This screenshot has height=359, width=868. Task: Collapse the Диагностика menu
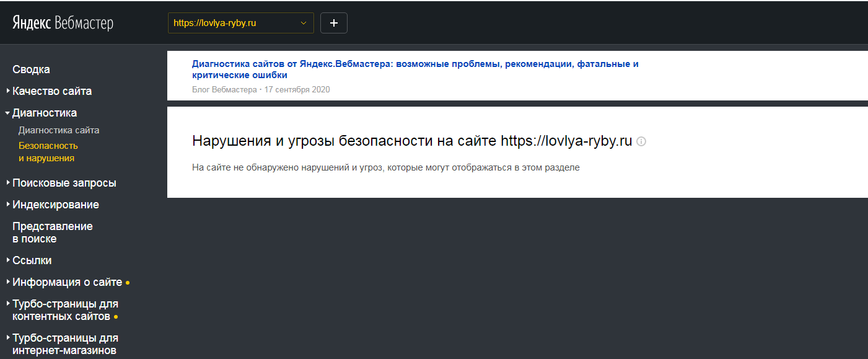pos(45,113)
